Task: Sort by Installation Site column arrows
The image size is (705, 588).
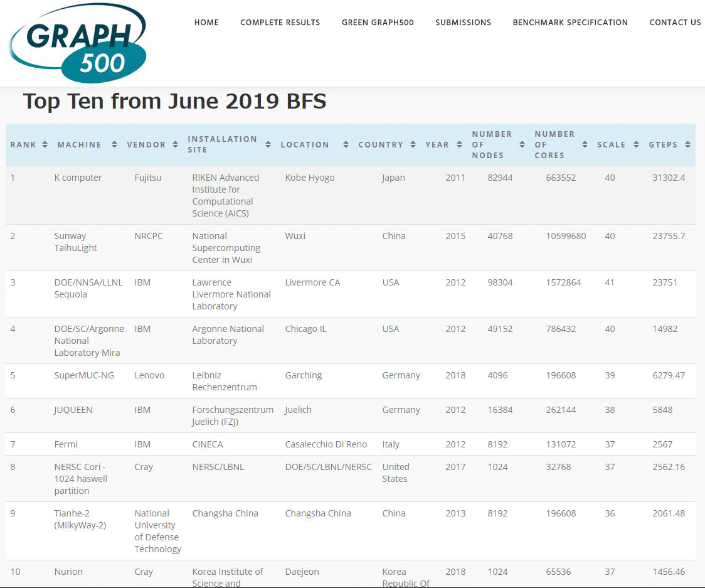Action: (x=268, y=144)
